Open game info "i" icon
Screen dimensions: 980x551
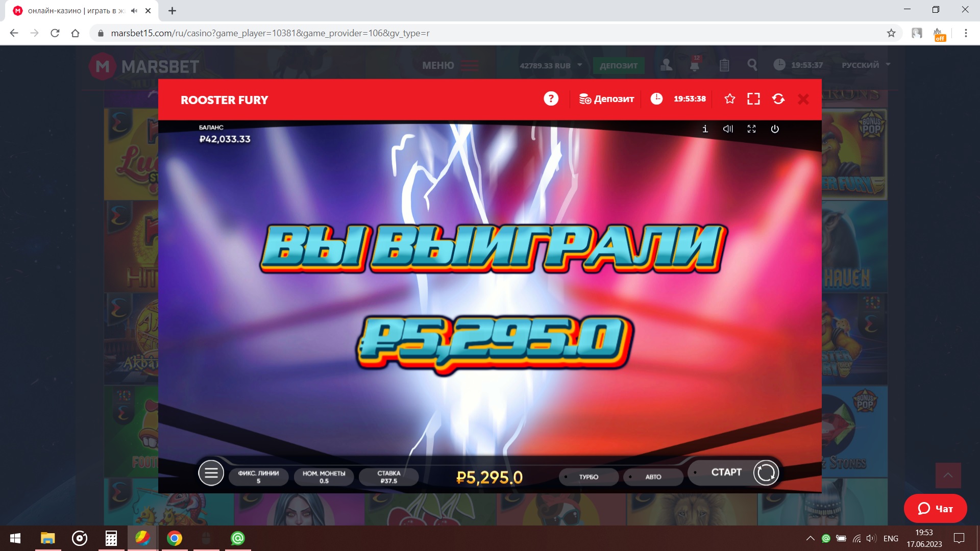tap(705, 129)
